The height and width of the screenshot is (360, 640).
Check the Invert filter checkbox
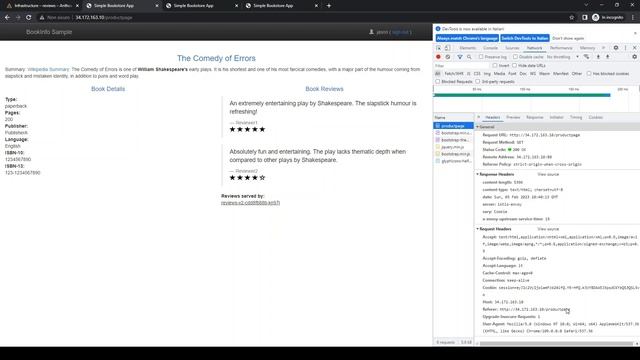(495, 65)
